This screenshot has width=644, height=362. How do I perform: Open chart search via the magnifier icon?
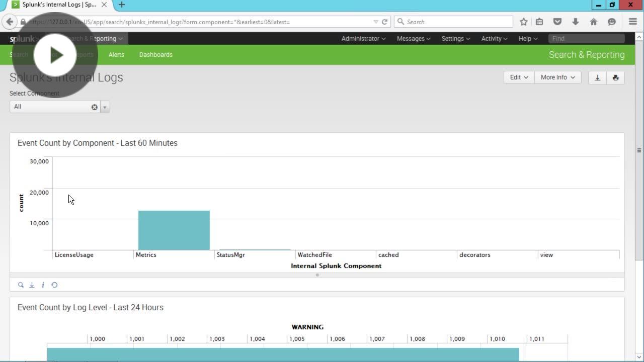21,285
